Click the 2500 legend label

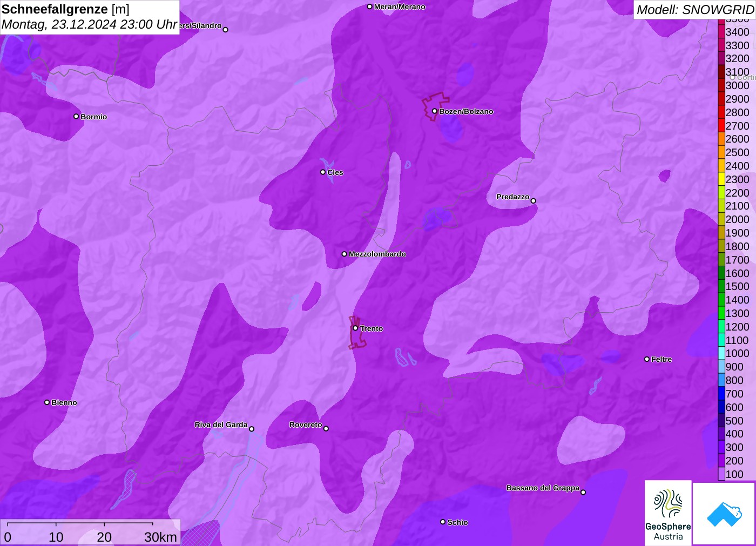tap(737, 152)
